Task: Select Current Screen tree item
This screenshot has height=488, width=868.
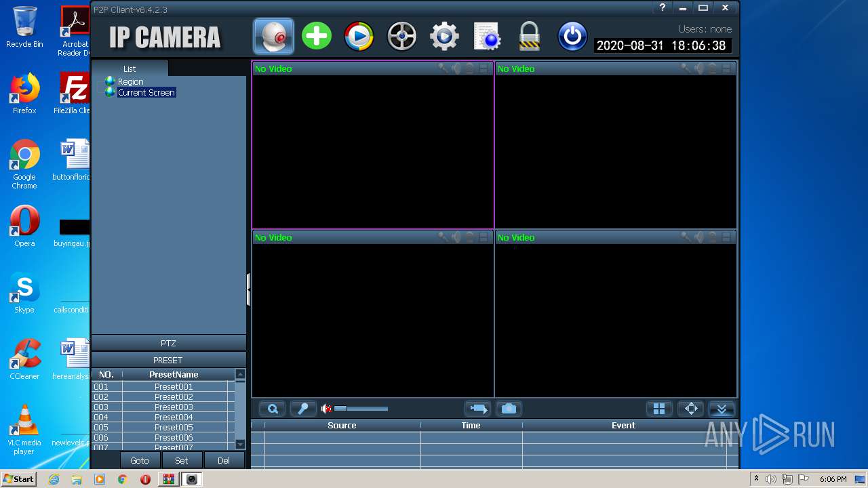Action: tap(146, 92)
